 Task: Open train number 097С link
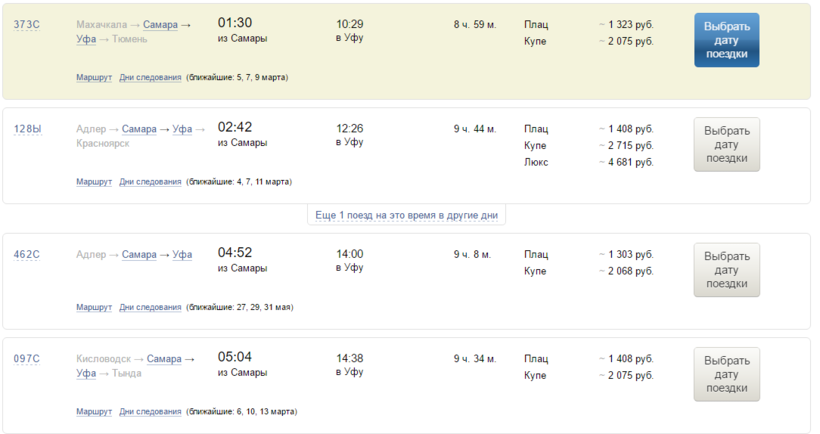click(27, 359)
